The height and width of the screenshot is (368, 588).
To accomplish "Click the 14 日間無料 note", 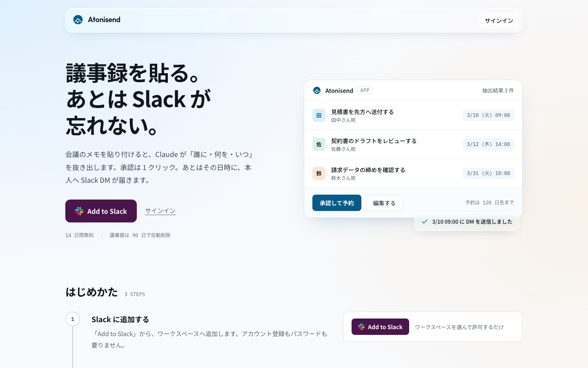I will tap(80, 235).
